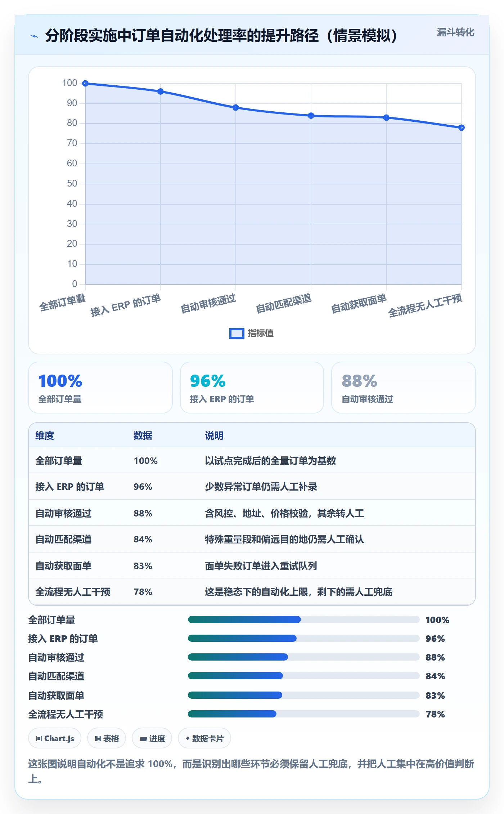Click the chart data point for 自动获取面单
Viewport: 504px width, 814px height.
386,118
